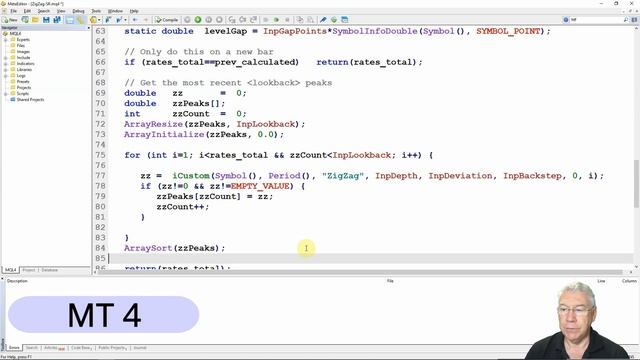The width and height of the screenshot is (640, 360).
Task: Open the Tools menu
Action: (96, 11)
